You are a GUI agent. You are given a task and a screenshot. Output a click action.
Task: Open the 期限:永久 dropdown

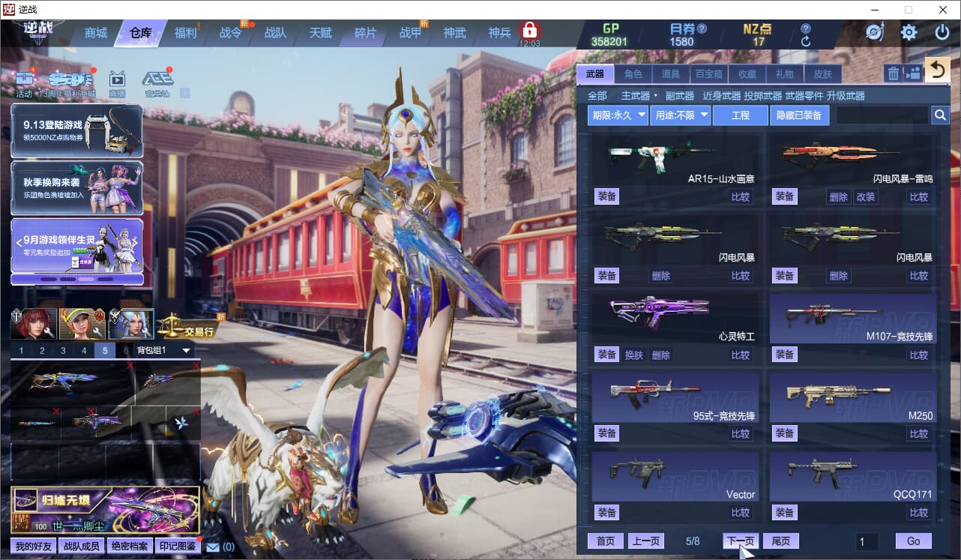point(618,115)
